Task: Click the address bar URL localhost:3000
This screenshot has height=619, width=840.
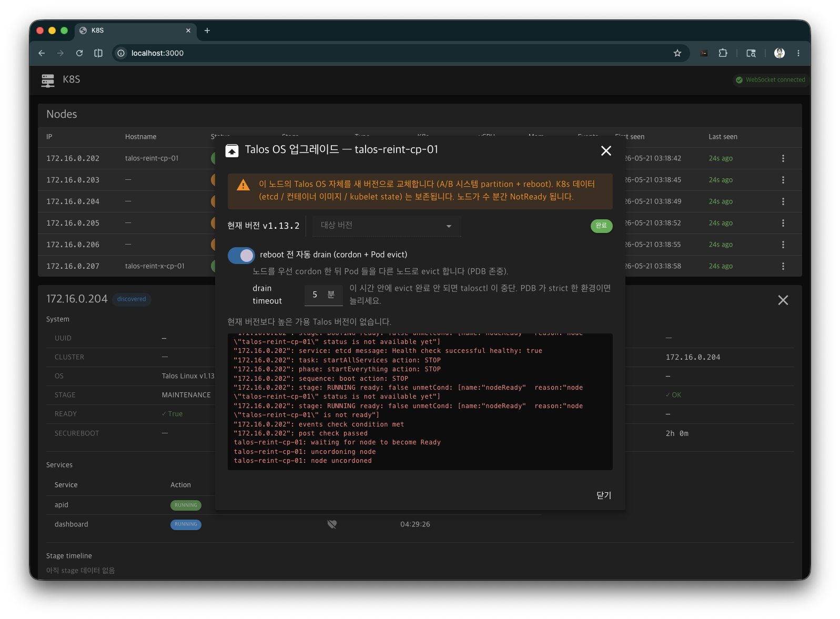Action: pyautogui.click(x=157, y=53)
